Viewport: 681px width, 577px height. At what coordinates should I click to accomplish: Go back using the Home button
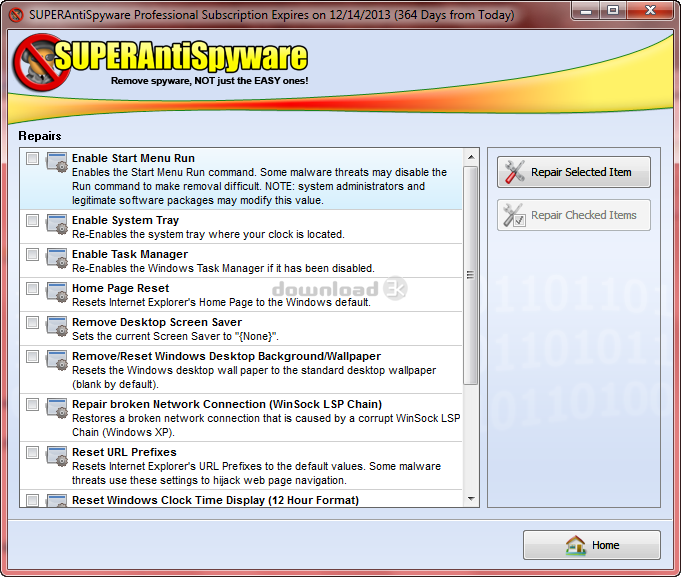(x=591, y=545)
